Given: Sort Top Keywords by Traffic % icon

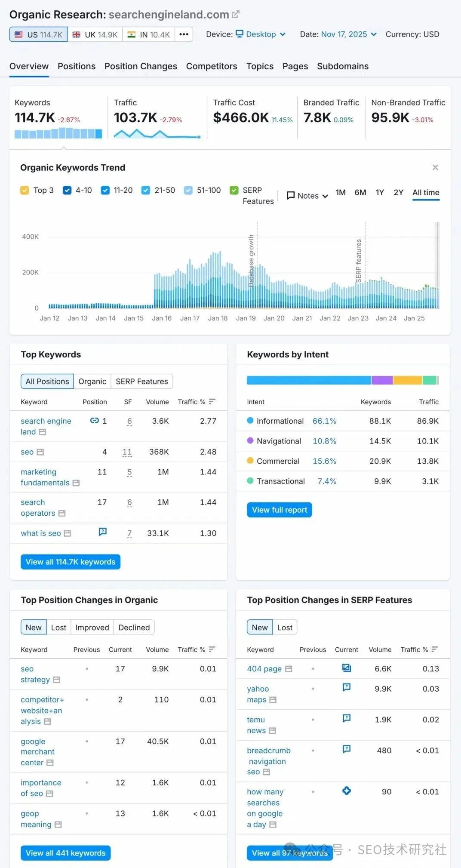Looking at the screenshot, I should click(212, 401).
